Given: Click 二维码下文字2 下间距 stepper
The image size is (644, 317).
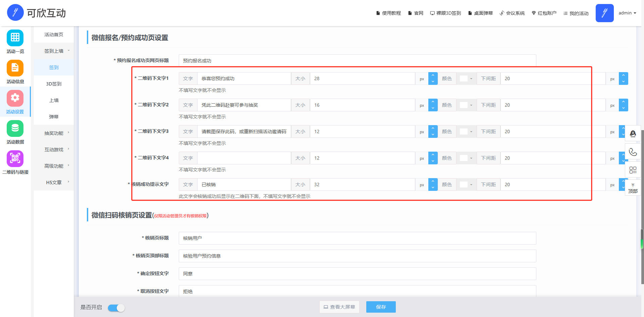Looking at the screenshot, I should point(624,105).
